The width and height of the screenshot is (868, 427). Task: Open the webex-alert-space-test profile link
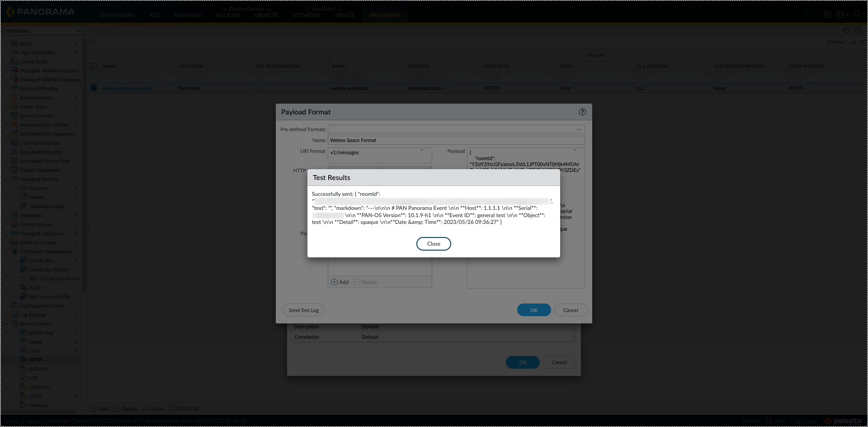point(127,88)
